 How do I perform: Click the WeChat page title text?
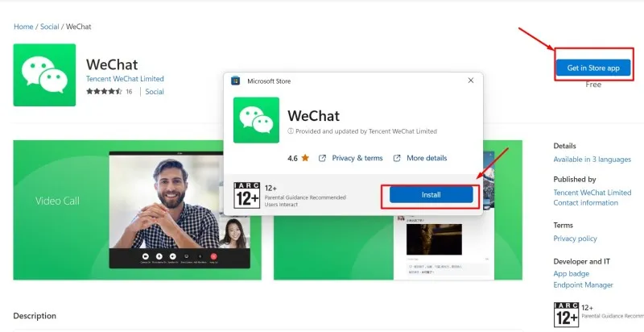tap(112, 64)
